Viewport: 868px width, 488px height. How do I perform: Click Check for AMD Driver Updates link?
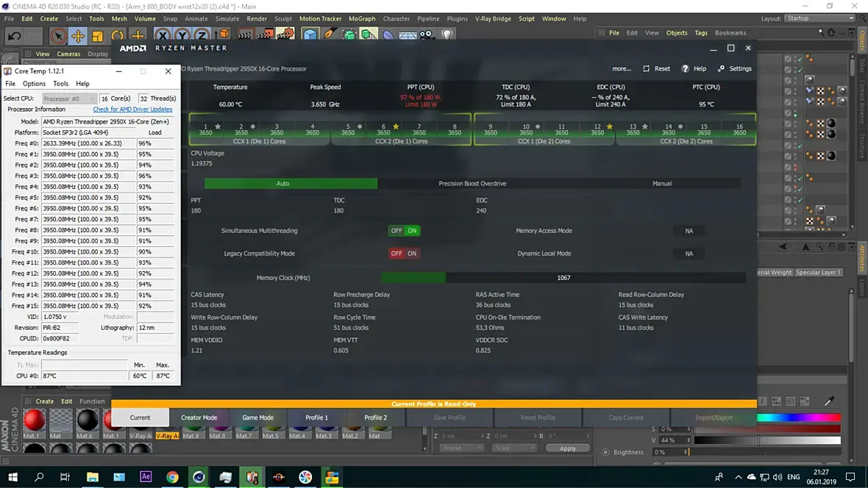[x=132, y=110]
